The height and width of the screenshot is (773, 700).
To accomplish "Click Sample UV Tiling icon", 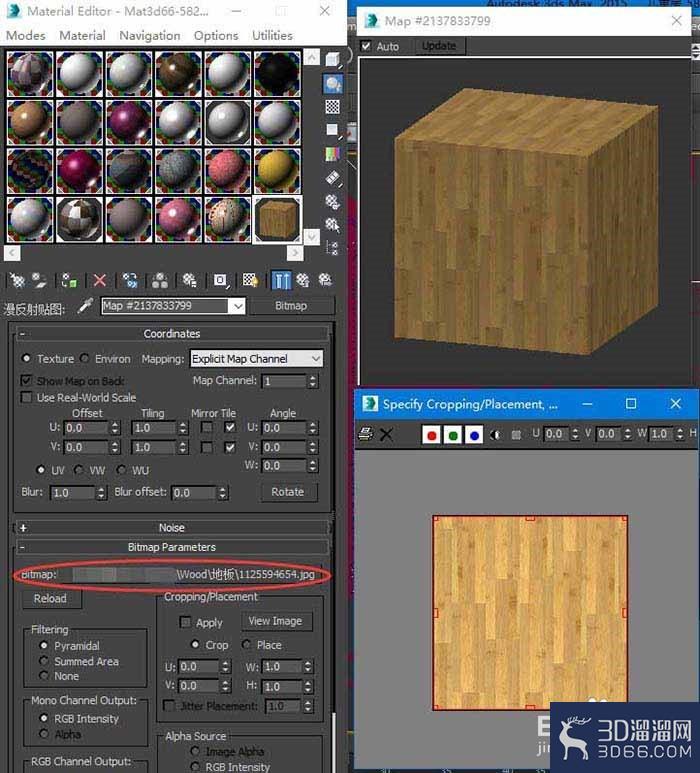I will (333, 130).
